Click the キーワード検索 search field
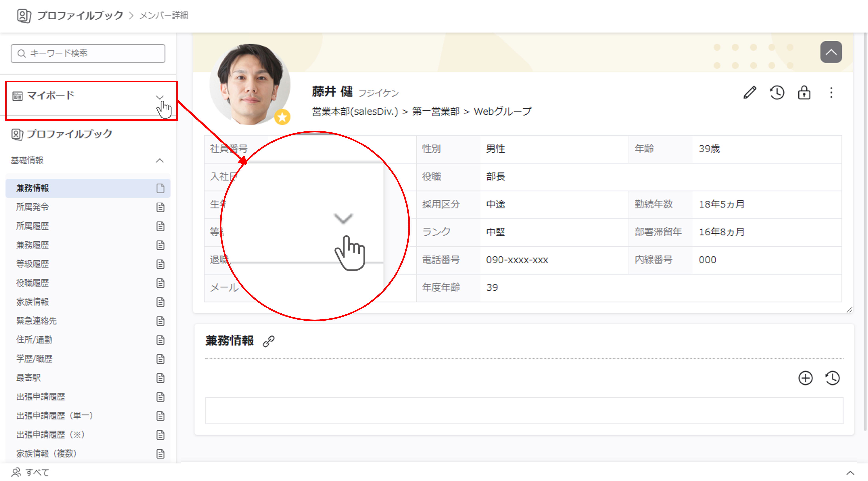This screenshot has width=868, height=481. coord(88,53)
